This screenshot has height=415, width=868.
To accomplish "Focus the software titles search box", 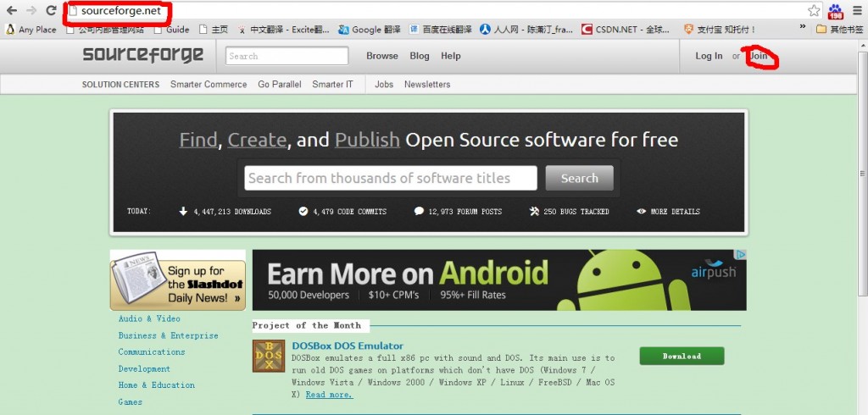I will [391, 178].
